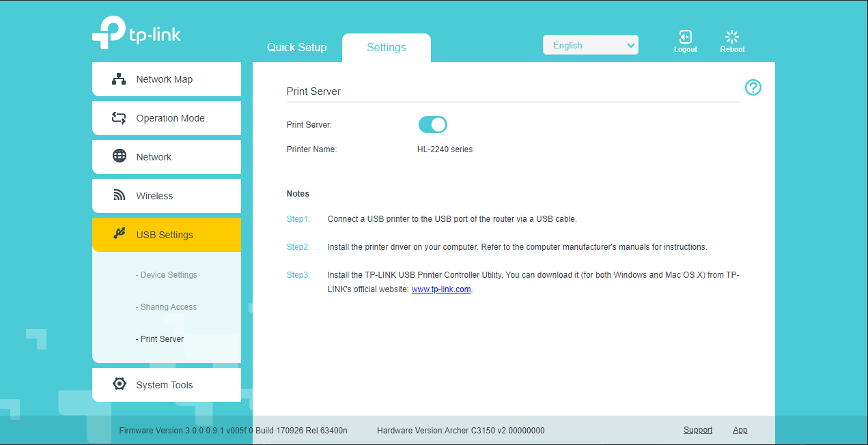Click the Step2 label

click(x=298, y=247)
